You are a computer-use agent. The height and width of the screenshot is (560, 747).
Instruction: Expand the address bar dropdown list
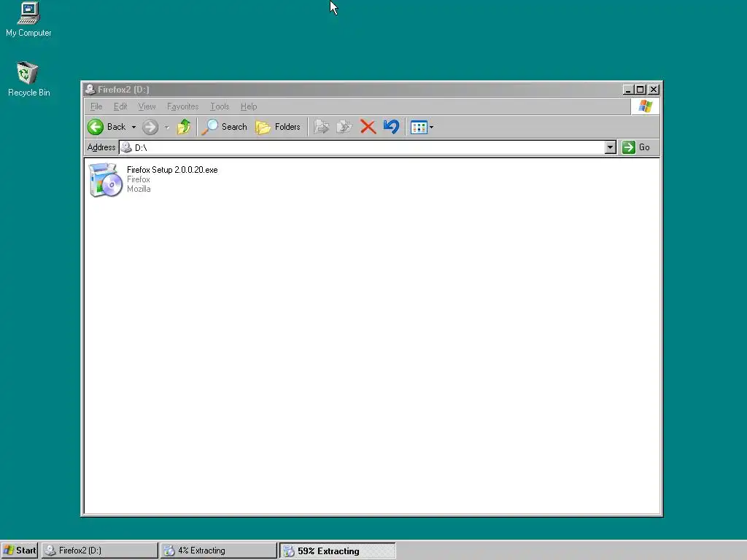click(x=611, y=147)
